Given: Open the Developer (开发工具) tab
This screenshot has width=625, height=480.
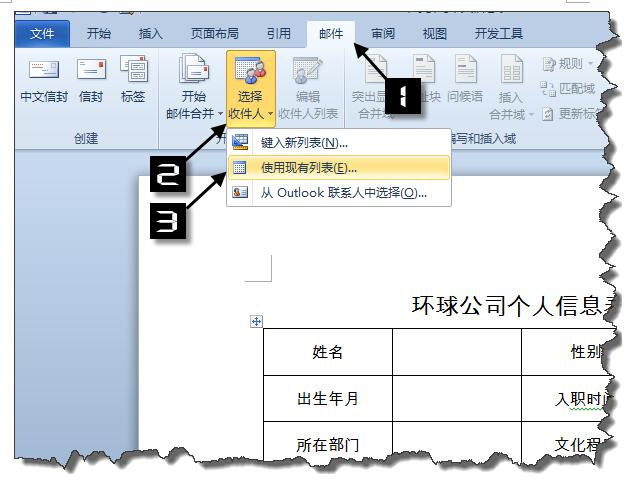Looking at the screenshot, I should [x=498, y=33].
